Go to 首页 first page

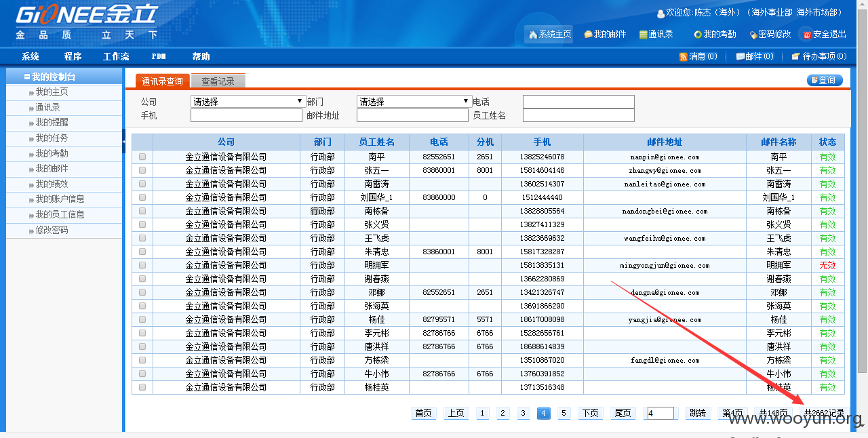coord(424,413)
